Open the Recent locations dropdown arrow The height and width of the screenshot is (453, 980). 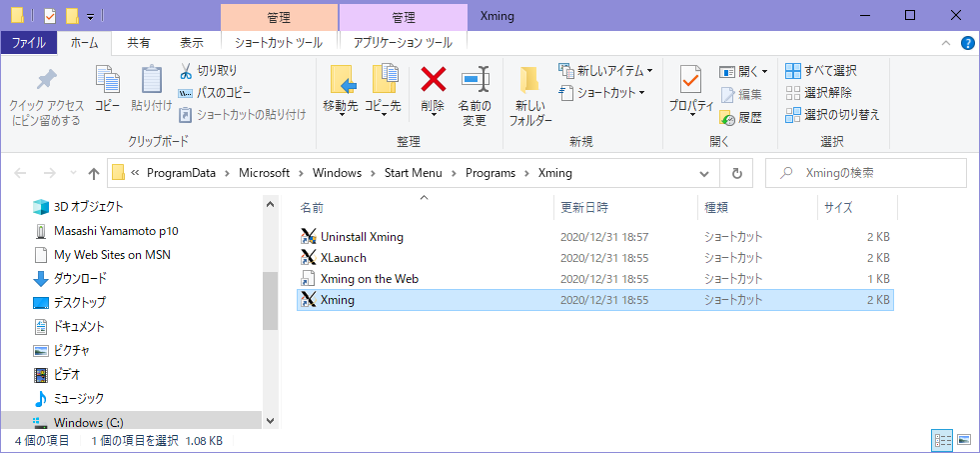point(74,173)
